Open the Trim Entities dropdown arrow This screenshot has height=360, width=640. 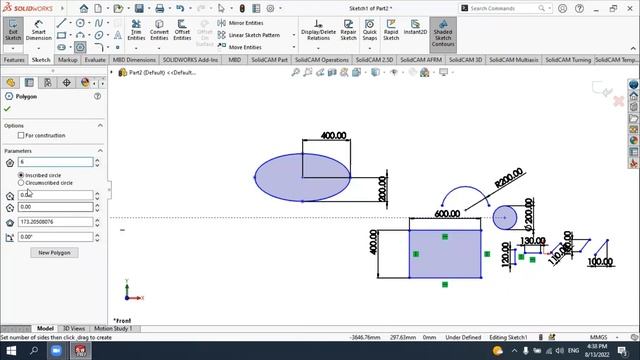[x=136, y=48]
